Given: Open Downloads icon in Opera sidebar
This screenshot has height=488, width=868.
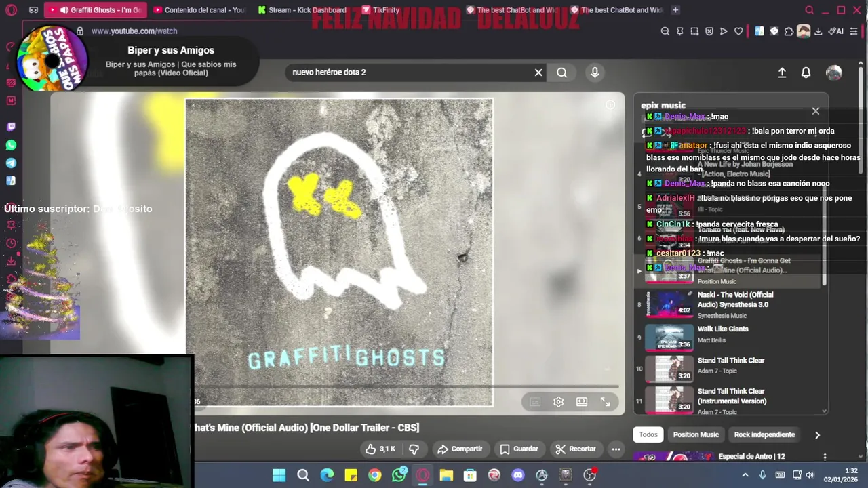Looking at the screenshot, I should coord(11,261).
